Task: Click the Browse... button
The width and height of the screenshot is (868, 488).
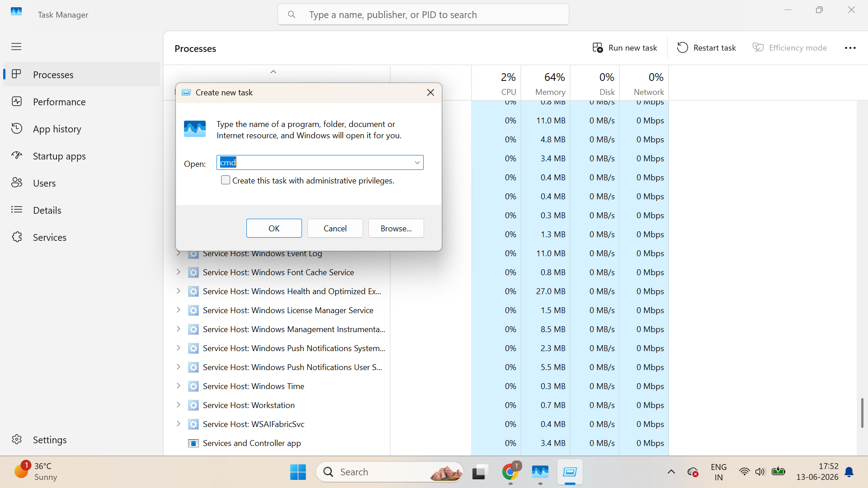Action: (x=396, y=228)
